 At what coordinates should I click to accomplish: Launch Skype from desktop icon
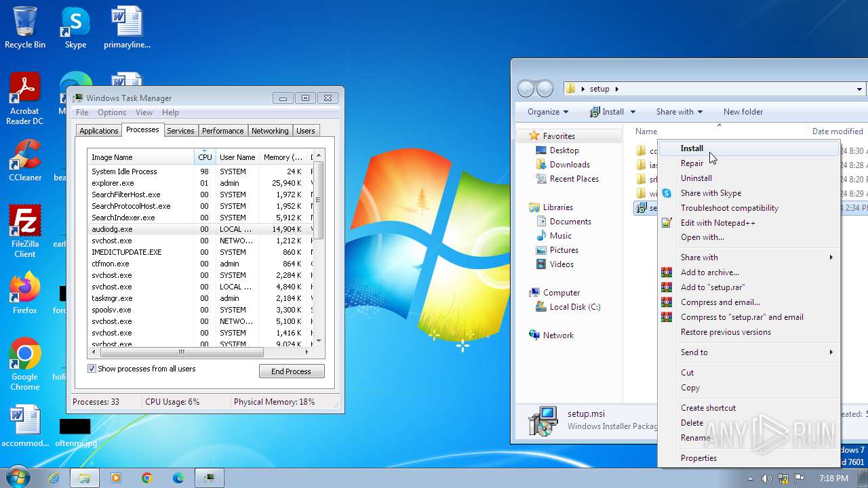click(75, 27)
